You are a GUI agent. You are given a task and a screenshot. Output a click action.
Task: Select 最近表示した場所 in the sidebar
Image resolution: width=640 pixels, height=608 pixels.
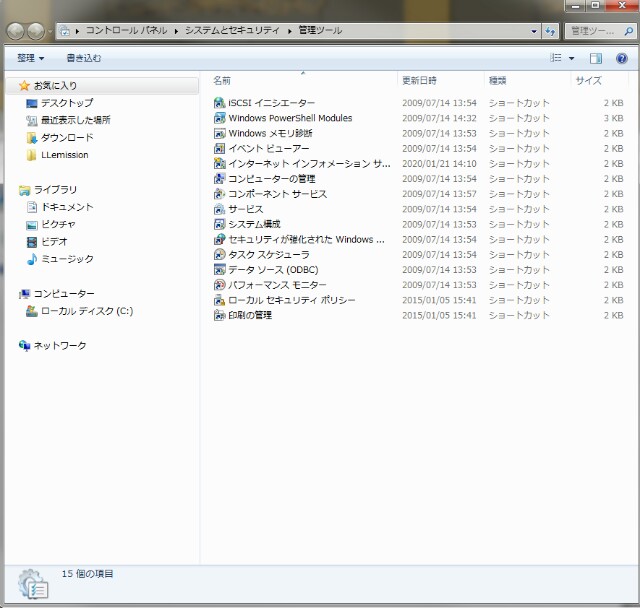point(76,120)
